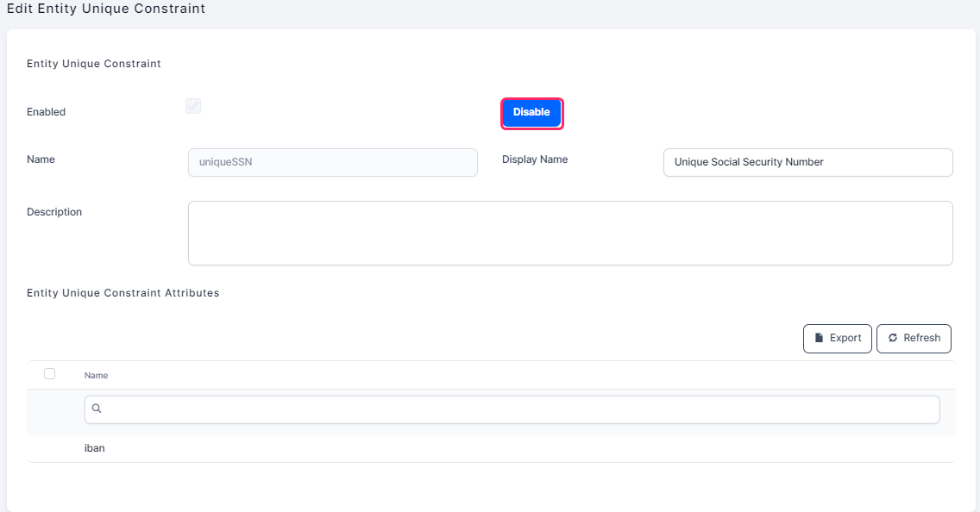Select the iban attribute row
Viewport: 980px width, 512px height.
pos(95,448)
